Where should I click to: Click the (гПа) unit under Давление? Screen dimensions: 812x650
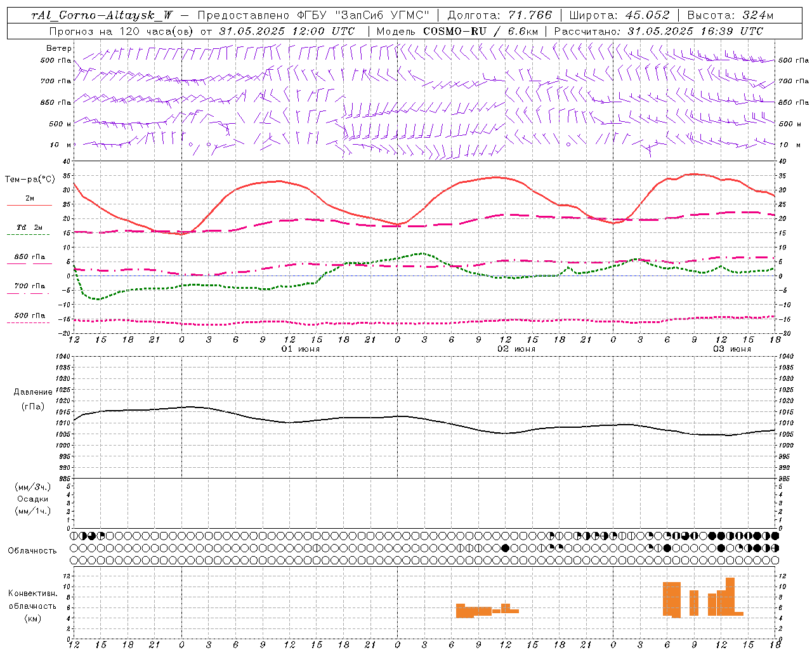pos(33,407)
